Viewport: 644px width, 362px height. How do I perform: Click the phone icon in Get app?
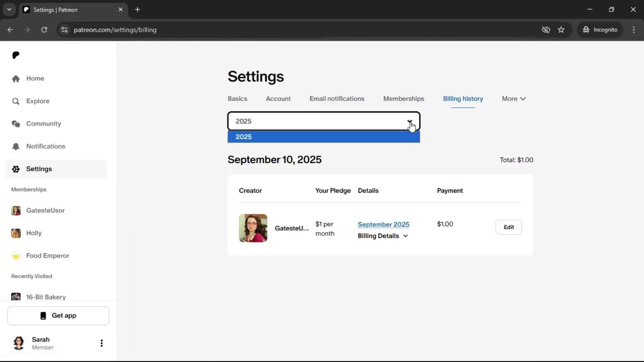tap(43, 316)
